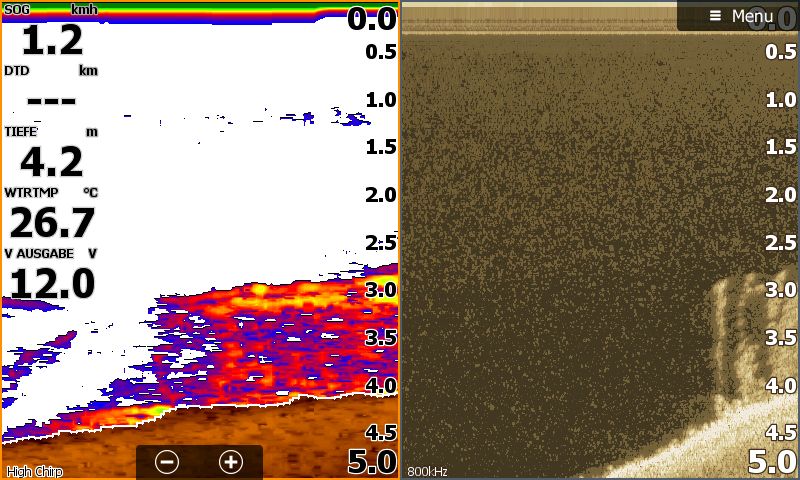Click the minus zoom-out button

tap(167, 462)
